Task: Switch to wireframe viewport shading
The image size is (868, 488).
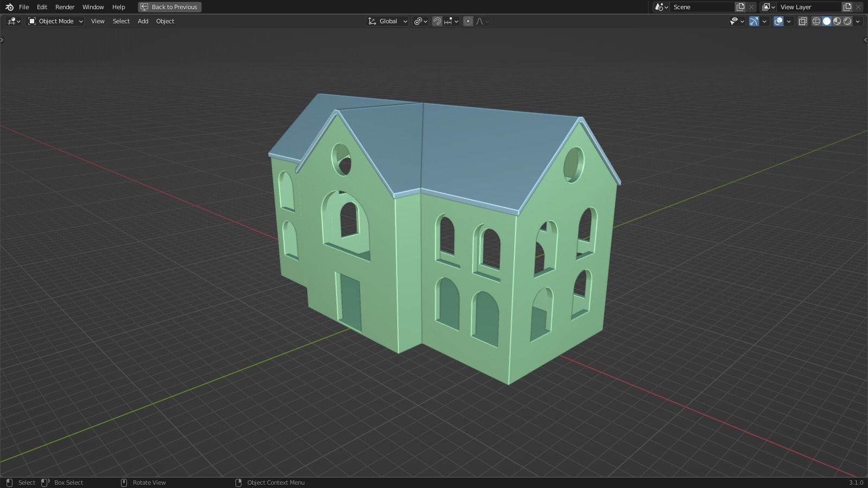Action: 816,21
